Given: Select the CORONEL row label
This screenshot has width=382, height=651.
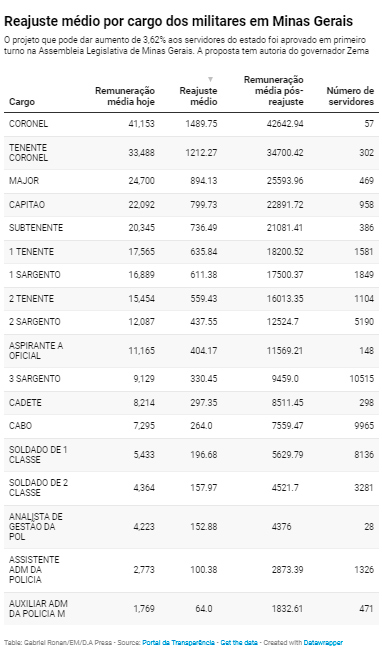Looking at the screenshot, I should [29, 124].
